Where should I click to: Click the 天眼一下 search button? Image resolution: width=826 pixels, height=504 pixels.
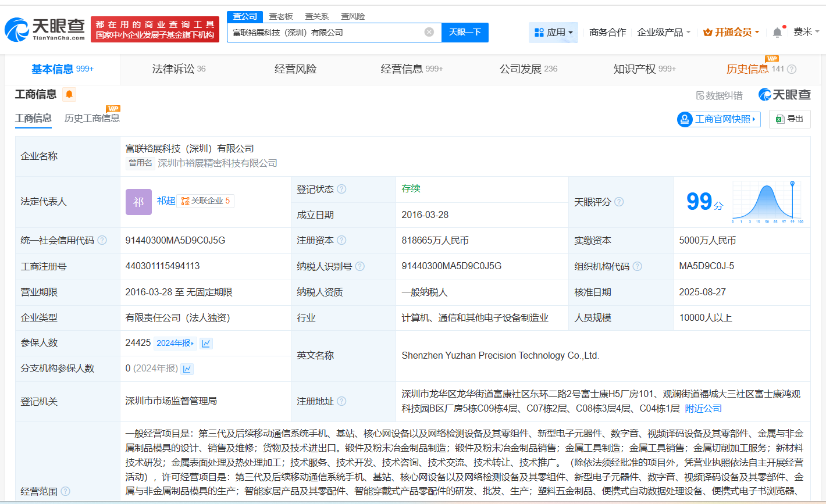pyautogui.click(x=464, y=32)
